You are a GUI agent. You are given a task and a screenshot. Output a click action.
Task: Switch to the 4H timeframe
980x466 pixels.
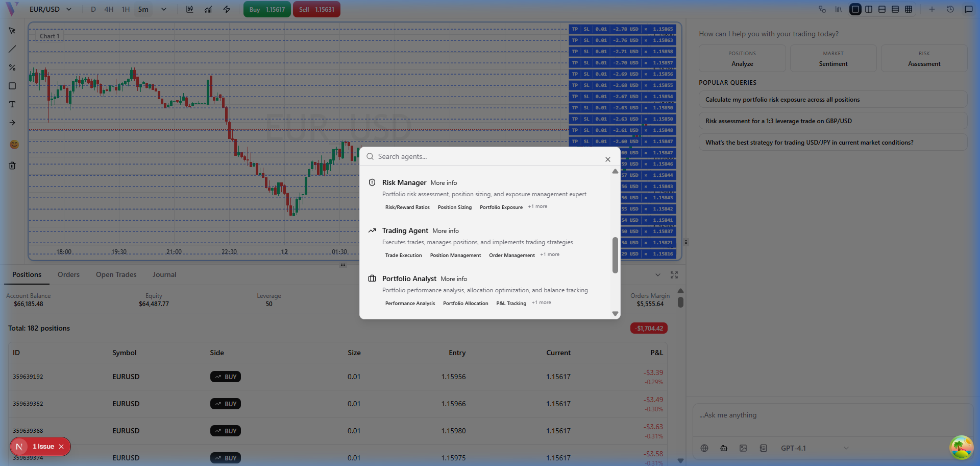coord(109,9)
